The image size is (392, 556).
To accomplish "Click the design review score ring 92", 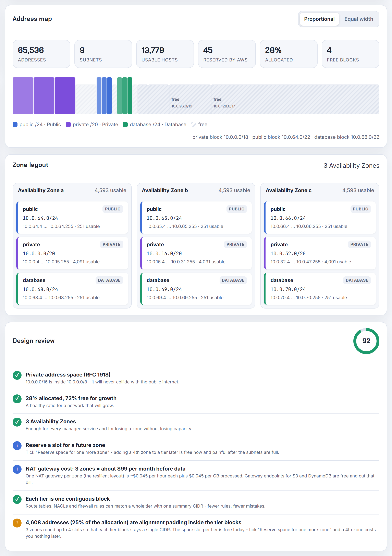I will pyautogui.click(x=366, y=341).
